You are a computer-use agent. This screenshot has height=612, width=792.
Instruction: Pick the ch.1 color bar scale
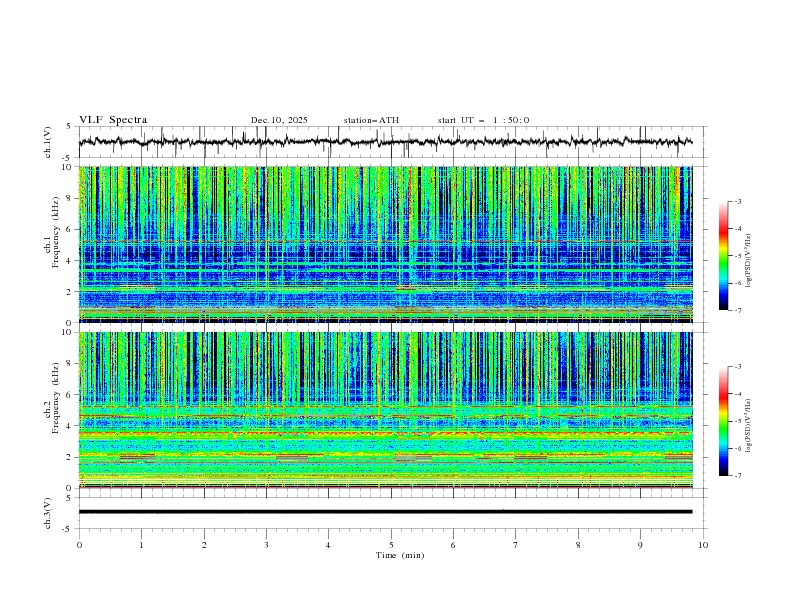pos(723,255)
